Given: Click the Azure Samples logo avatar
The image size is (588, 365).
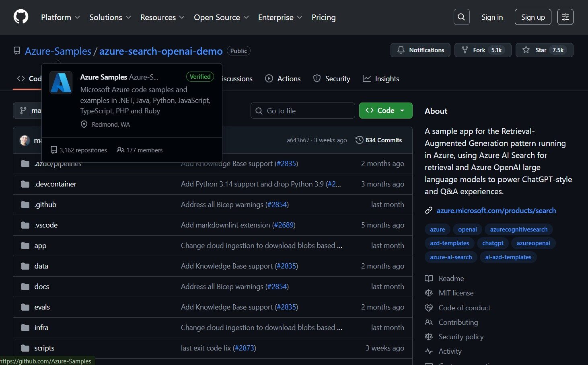Looking at the screenshot, I should [x=61, y=83].
